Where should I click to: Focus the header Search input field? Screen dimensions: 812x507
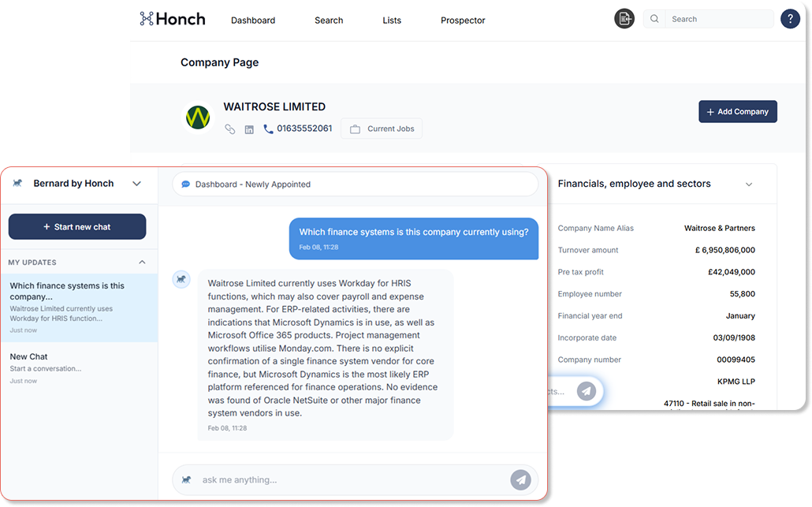(x=719, y=19)
